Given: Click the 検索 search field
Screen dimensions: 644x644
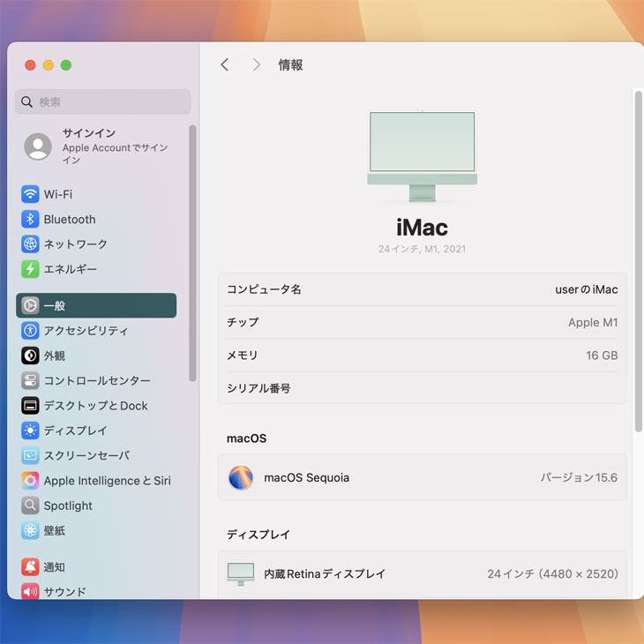Looking at the screenshot, I should 103,102.
